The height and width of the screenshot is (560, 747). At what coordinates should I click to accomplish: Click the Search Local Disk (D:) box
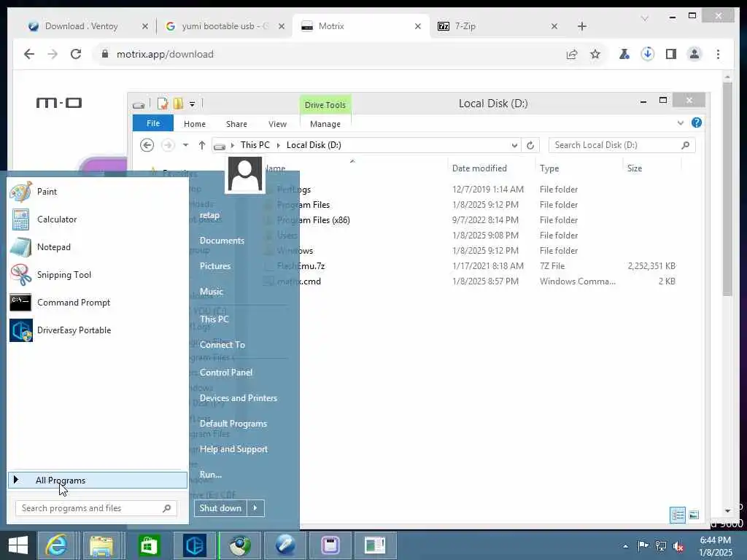point(622,145)
